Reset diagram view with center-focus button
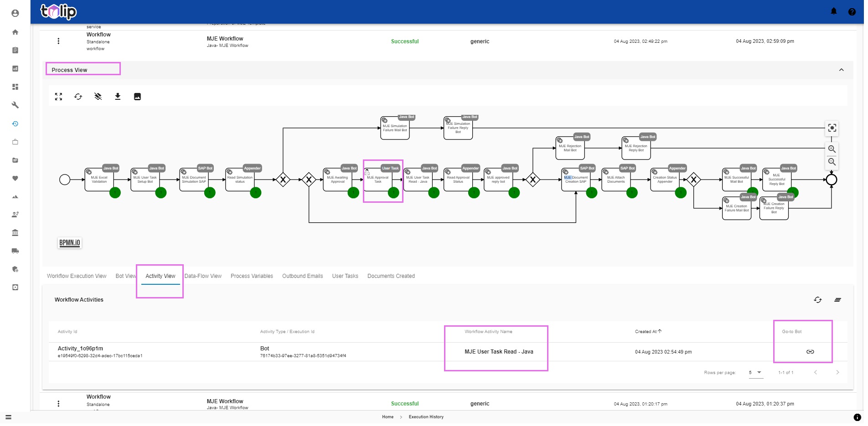This screenshot has height=426, width=868. 832,128
